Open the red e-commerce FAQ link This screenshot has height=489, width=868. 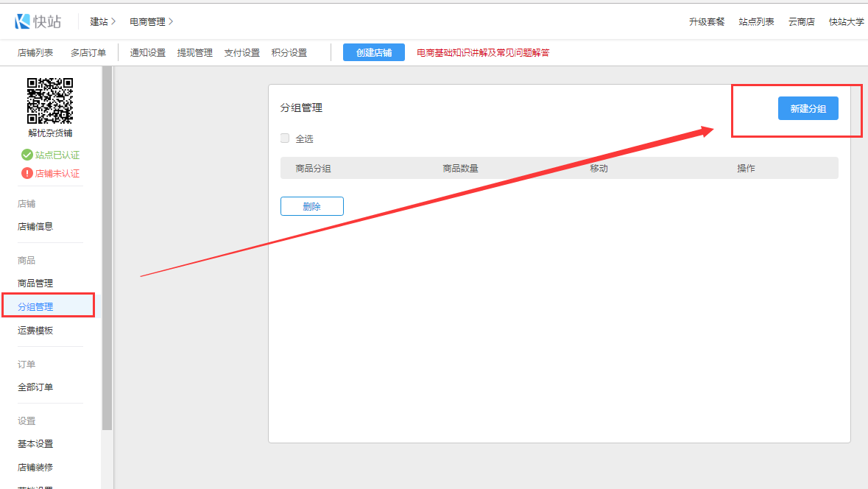483,53
